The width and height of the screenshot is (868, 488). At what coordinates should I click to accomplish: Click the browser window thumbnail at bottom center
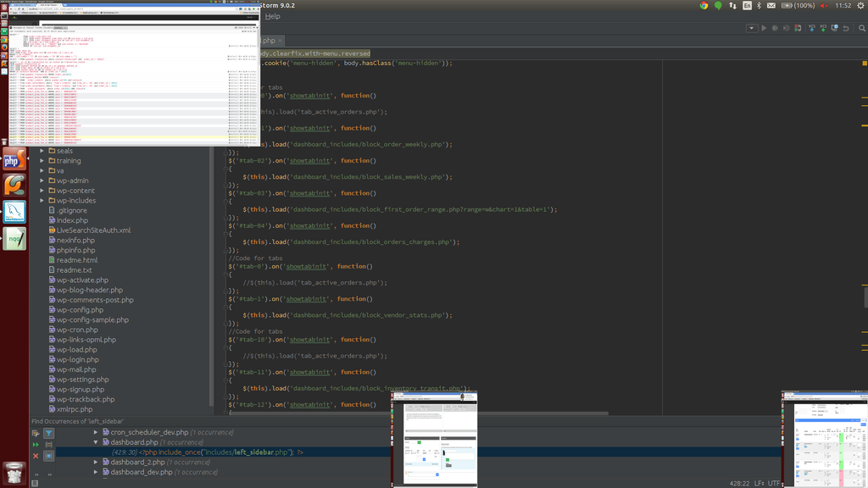pos(434,439)
